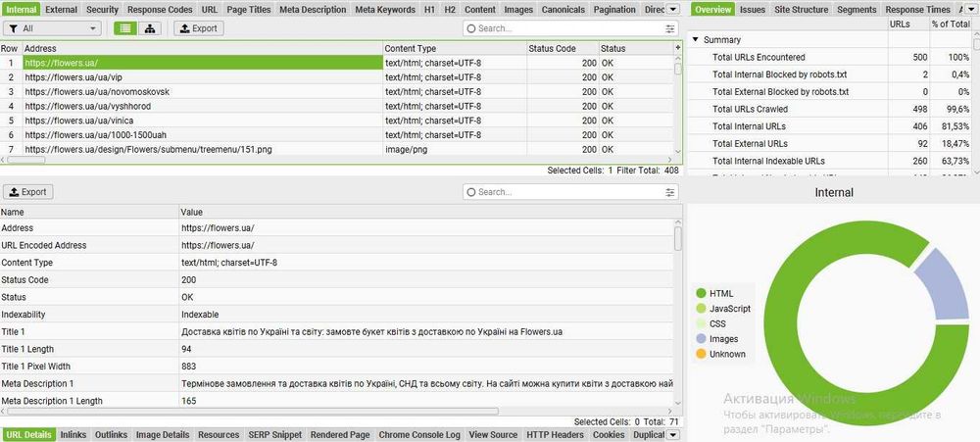This screenshot has height=442, width=980.
Task: Select row https://flowers.ua/ua/1000-1500uah
Action: click(x=337, y=135)
